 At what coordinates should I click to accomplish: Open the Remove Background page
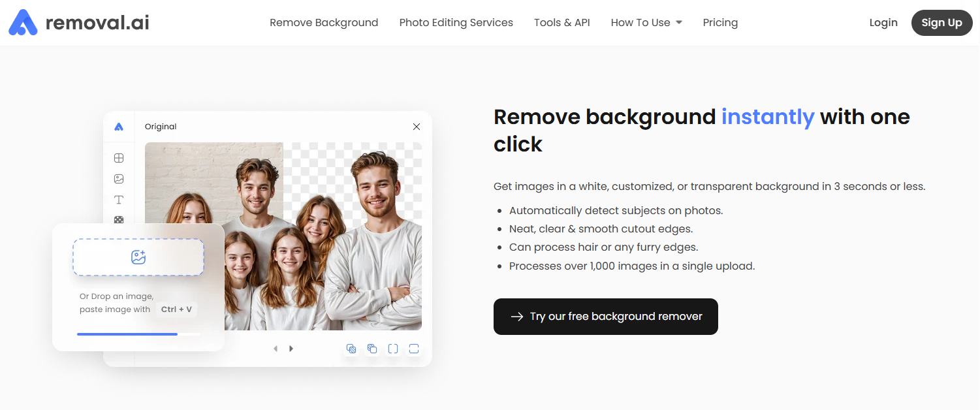[x=324, y=22]
